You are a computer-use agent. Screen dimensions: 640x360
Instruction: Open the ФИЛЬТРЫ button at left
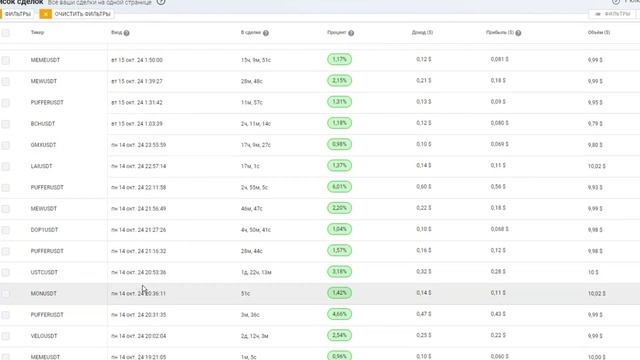coord(17,14)
